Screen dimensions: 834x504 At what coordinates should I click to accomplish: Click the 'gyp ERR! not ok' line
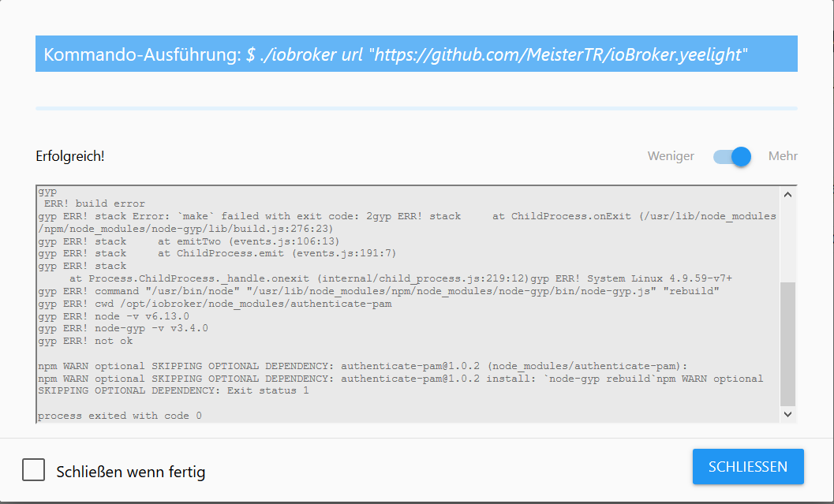click(85, 342)
